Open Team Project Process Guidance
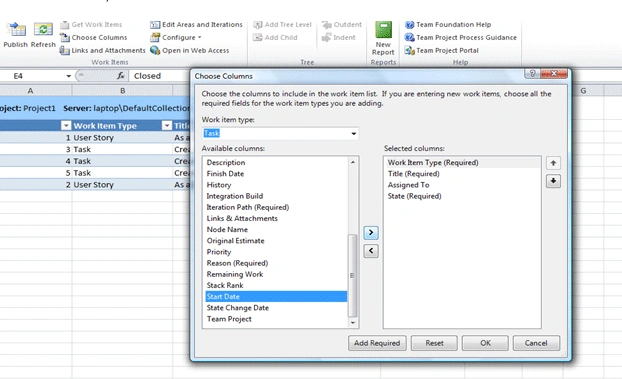Image resolution: width=622 pixels, height=379 pixels. pyautogui.click(x=461, y=38)
